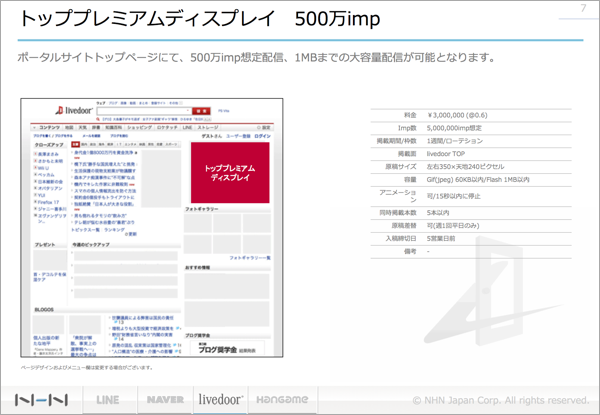Viewport: 600px width, 415px height.
Task: Click the PS Vita link beside search
Action: (x=223, y=111)
